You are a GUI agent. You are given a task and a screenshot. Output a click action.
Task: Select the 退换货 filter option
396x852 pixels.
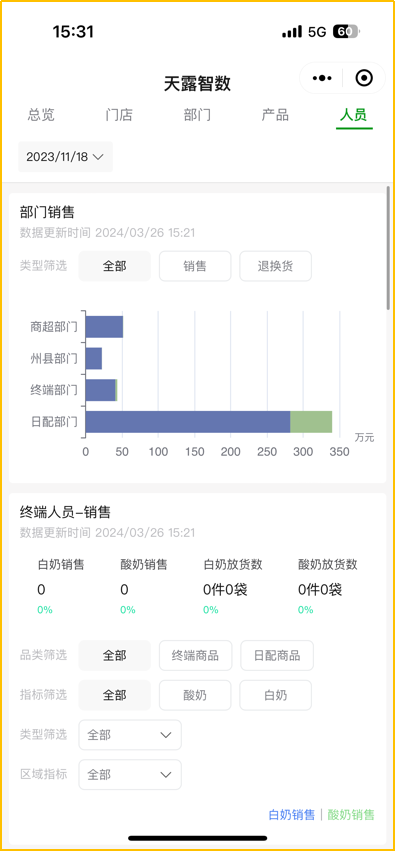[x=275, y=266]
